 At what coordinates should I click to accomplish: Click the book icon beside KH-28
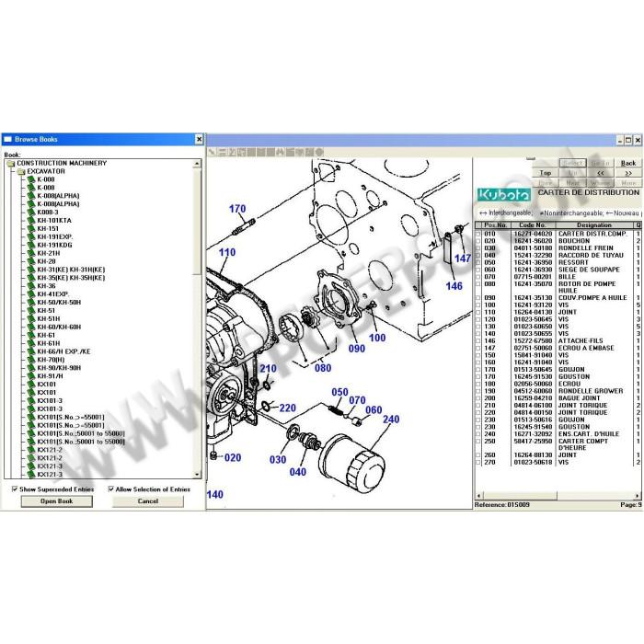(x=31, y=261)
